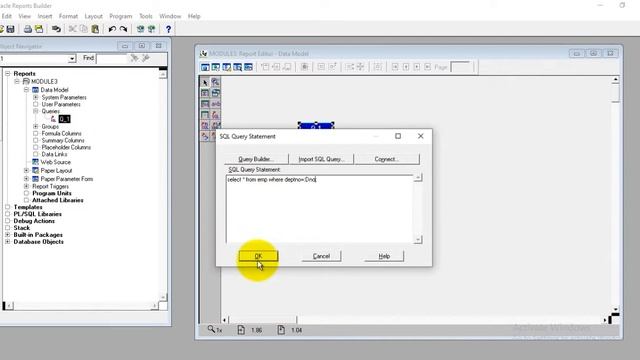Click the Connect button in dialog

point(387,159)
